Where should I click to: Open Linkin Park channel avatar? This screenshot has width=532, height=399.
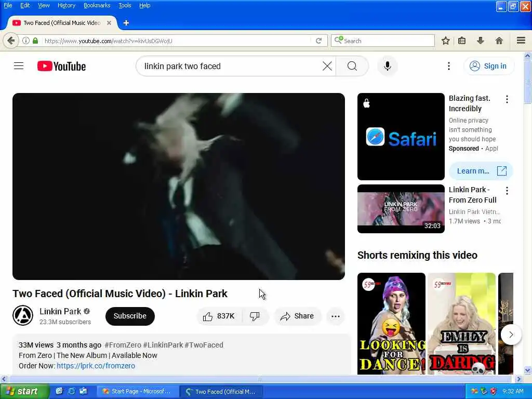tap(23, 315)
